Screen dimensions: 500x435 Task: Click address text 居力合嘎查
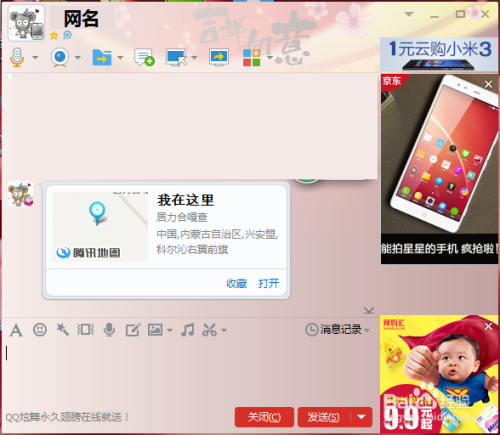[182, 217]
